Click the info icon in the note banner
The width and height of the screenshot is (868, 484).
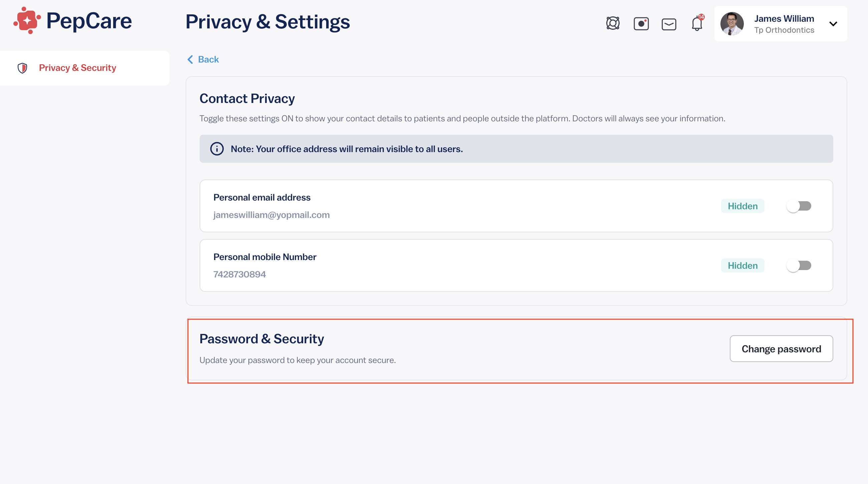pos(217,149)
